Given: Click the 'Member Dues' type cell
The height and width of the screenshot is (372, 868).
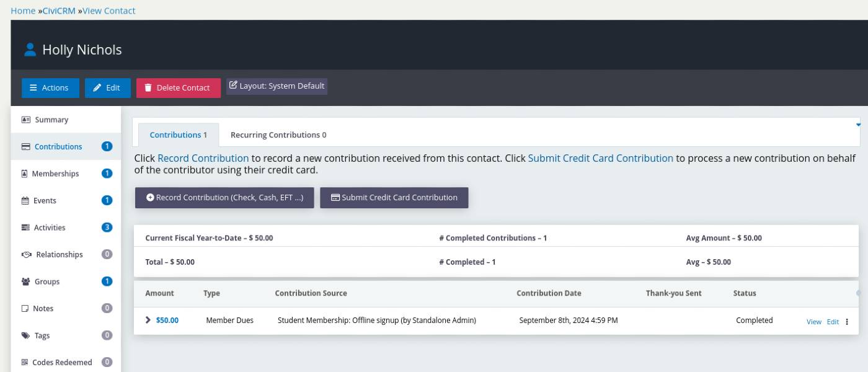Looking at the screenshot, I should pyautogui.click(x=229, y=321).
